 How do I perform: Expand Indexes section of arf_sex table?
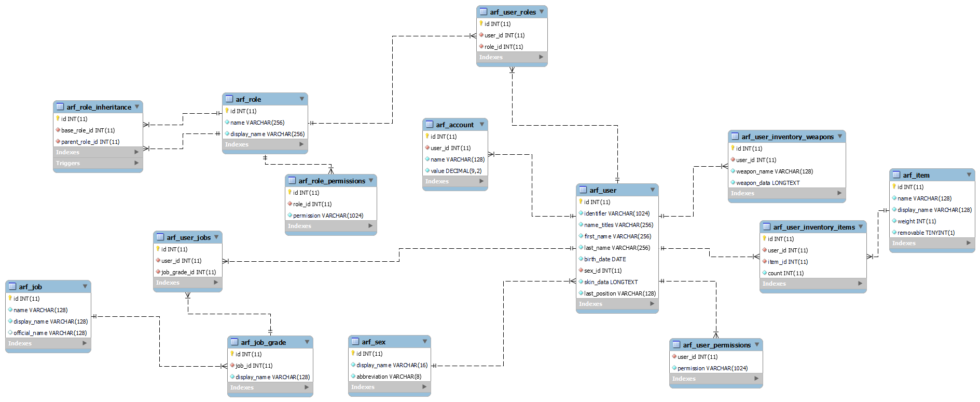coord(425,387)
